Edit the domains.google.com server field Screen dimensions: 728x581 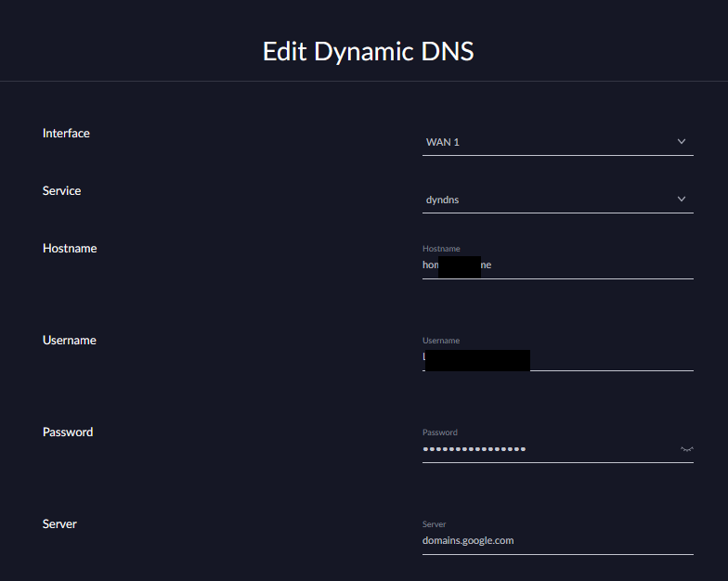[x=468, y=540]
